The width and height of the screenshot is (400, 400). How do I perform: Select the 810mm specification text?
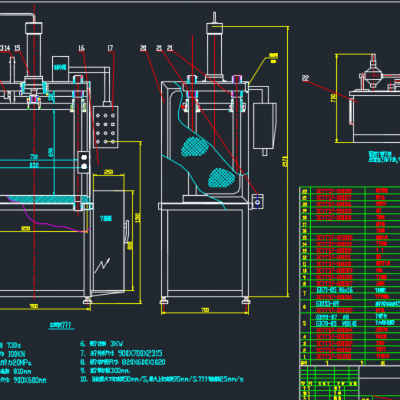(x=22, y=371)
